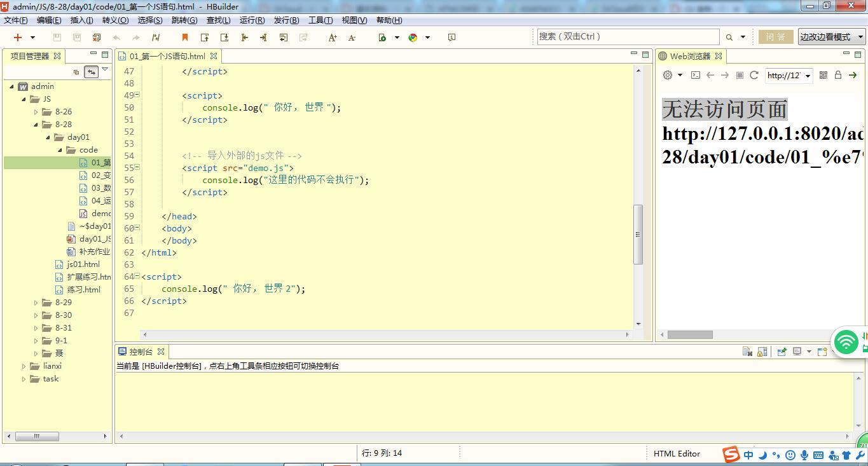The height and width of the screenshot is (466, 868).
Task: Click the info tip icon in main toolbar
Action: pos(451,38)
